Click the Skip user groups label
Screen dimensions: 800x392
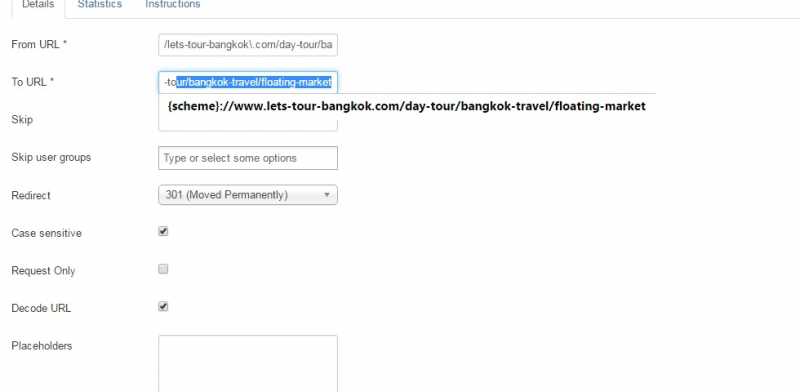click(x=51, y=158)
